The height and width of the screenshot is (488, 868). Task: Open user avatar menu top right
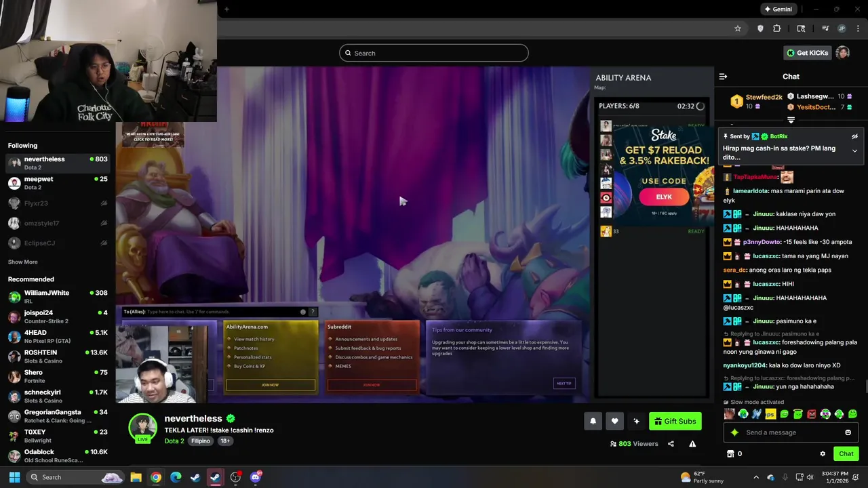click(842, 53)
